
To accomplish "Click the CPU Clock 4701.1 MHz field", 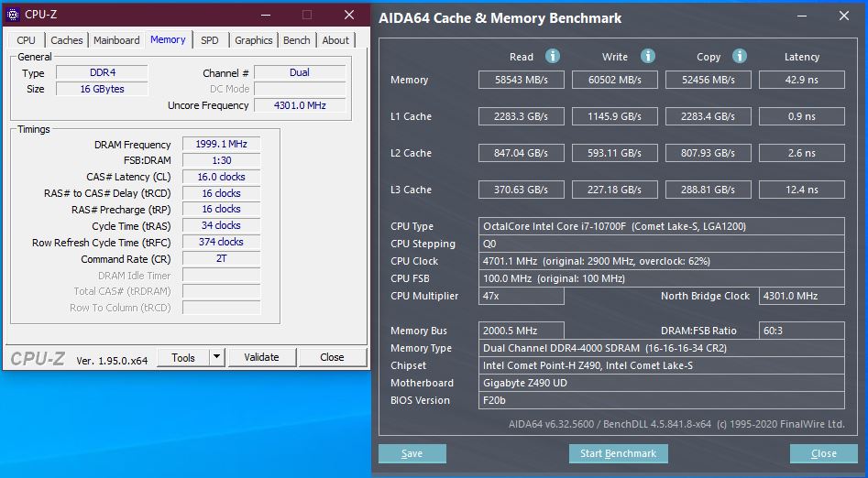I will point(662,261).
